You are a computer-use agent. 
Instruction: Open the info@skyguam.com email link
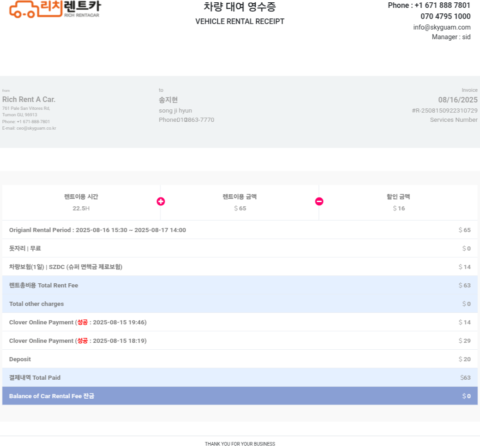(x=442, y=27)
